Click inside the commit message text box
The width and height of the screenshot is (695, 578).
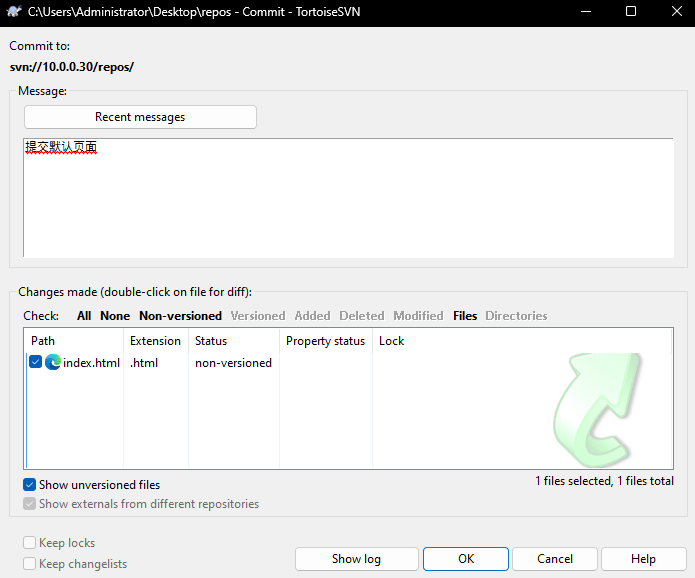click(348, 198)
